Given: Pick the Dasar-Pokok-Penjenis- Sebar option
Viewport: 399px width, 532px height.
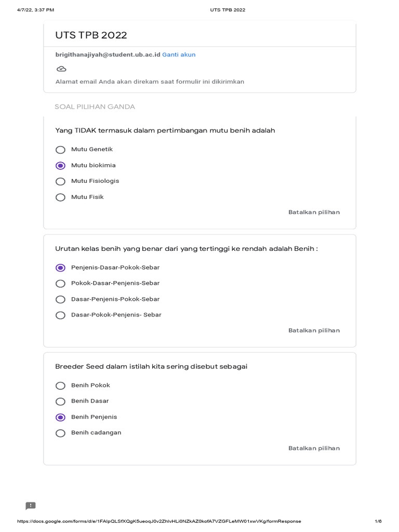Looking at the screenshot, I should point(61,315).
